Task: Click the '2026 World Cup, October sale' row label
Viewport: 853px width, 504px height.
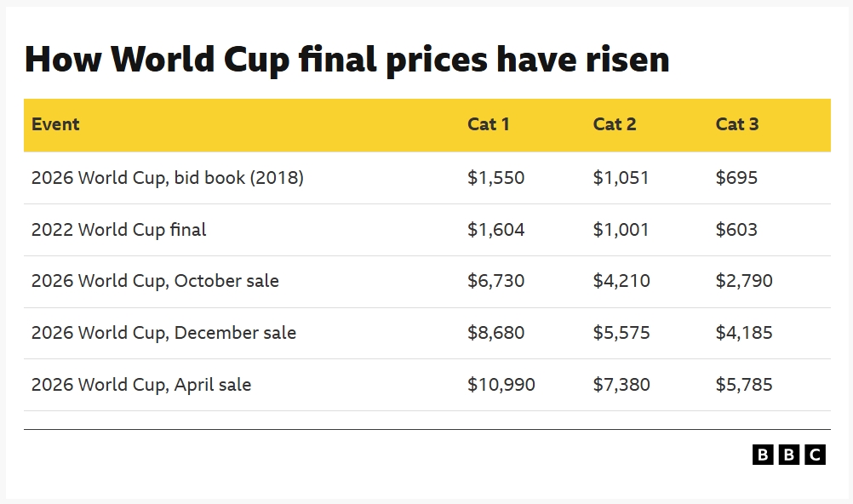Action: tap(155, 281)
